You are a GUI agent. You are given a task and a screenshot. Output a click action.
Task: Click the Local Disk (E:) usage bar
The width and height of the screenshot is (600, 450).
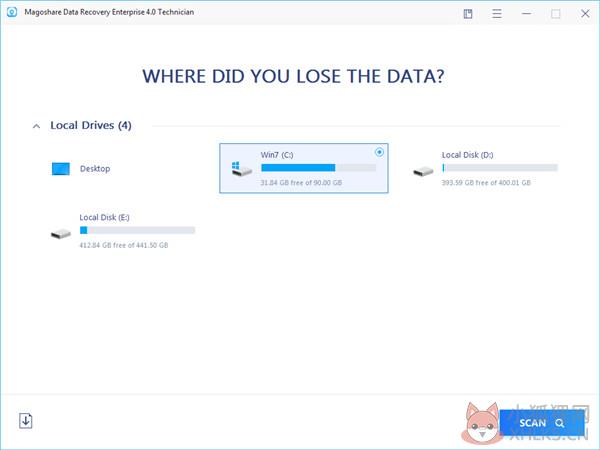(x=137, y=230)
